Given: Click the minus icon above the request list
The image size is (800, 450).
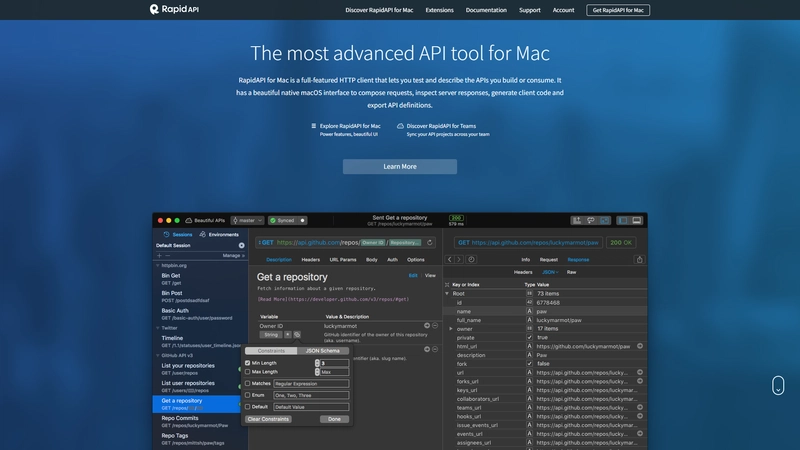Looking at the screenshot, I should click(167, 255).
